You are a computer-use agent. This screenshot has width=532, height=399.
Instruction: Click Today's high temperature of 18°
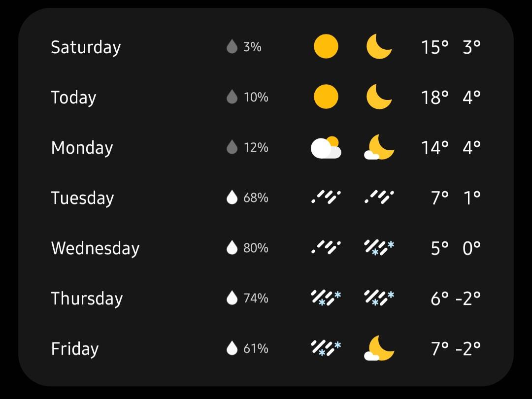pyautogui.click(x=435, y=97)
